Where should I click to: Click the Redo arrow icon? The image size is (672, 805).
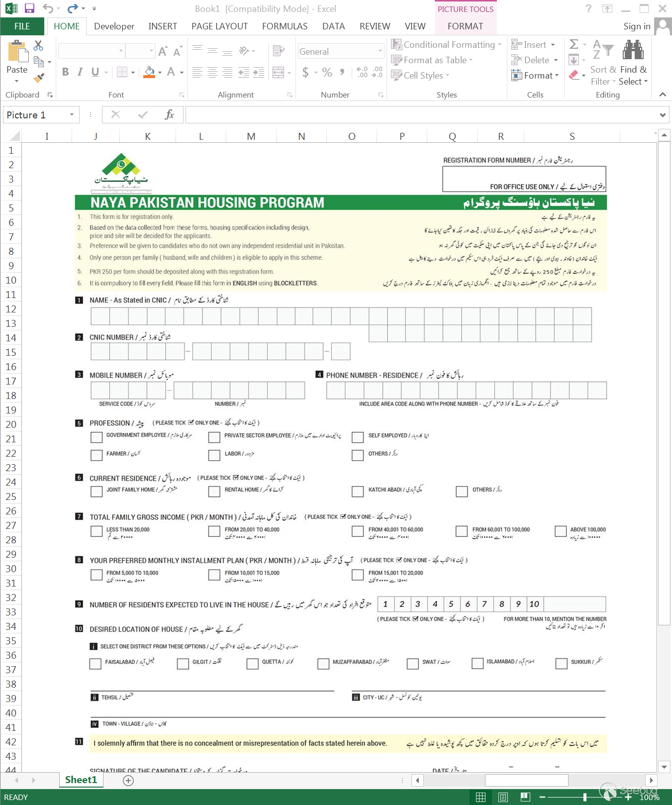[x=73, y=8]
